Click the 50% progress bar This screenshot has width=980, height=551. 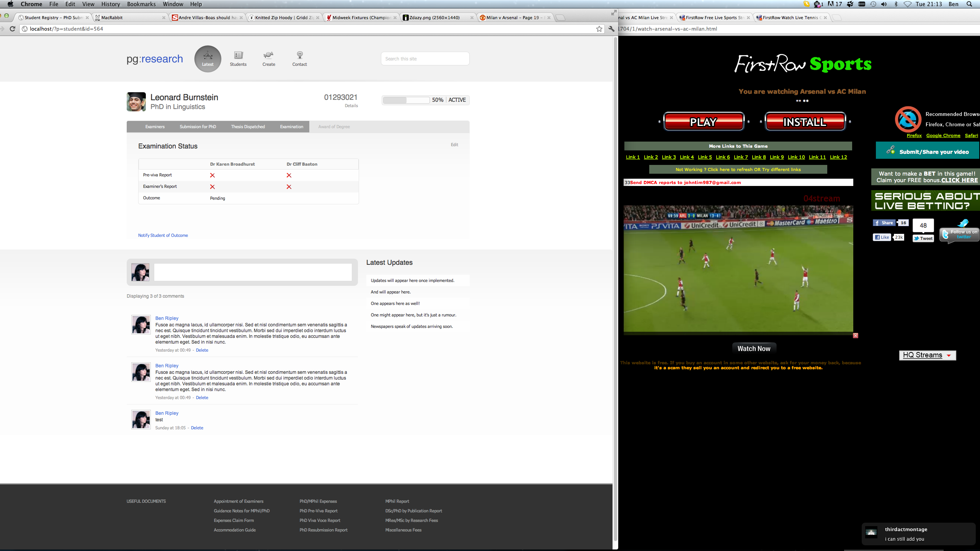(x=406, y=100)
